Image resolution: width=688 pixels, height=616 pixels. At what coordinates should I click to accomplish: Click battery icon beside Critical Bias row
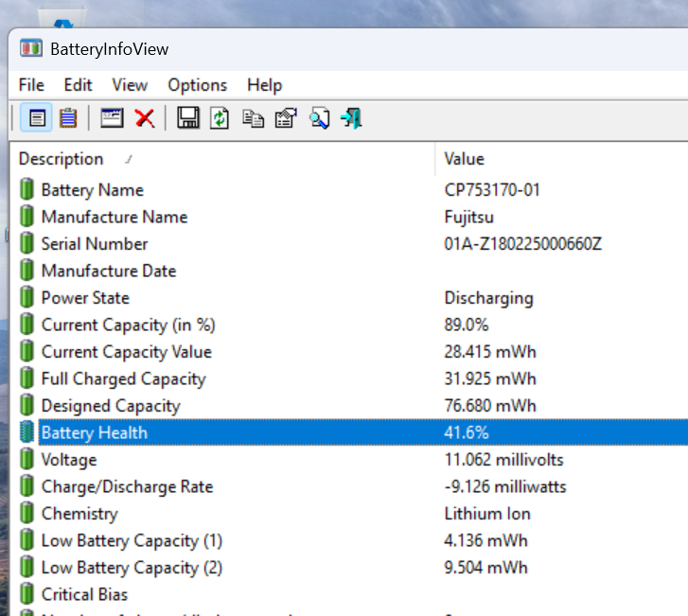coord(26,593)
